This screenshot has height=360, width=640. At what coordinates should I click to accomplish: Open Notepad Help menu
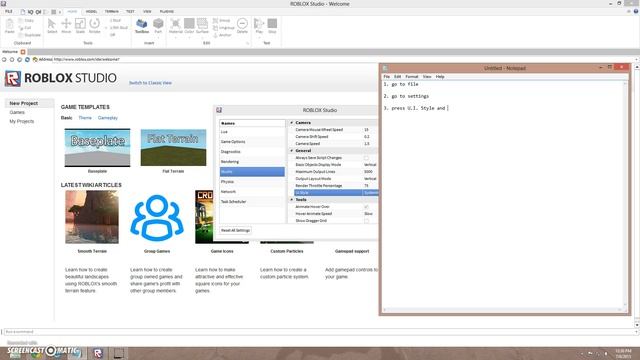coord(440,77)
